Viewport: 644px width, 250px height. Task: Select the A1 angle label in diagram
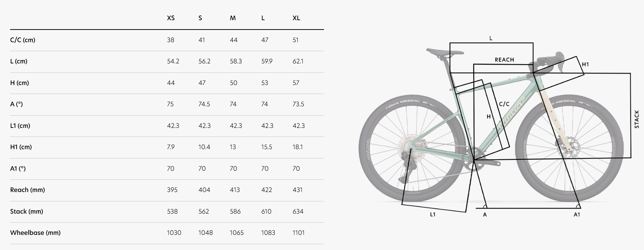point(577,215)
